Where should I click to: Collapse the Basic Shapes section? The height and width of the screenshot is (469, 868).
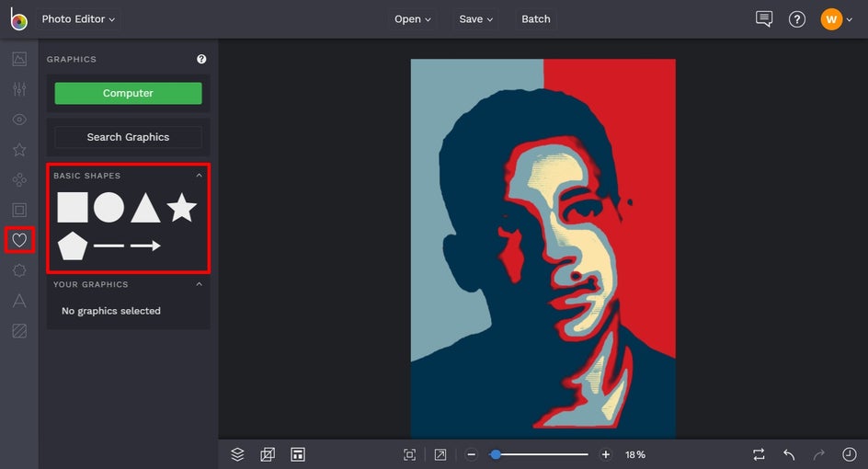(x=200, y=176)
